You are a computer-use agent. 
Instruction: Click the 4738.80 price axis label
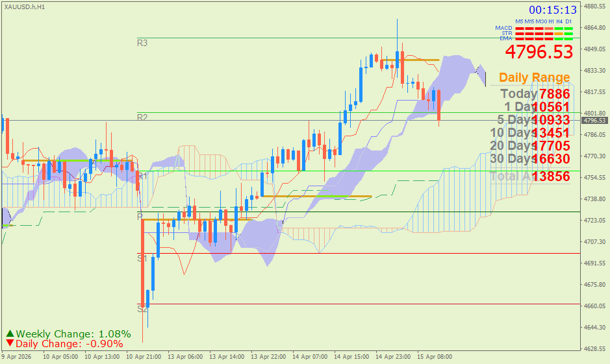coord(594,199)
